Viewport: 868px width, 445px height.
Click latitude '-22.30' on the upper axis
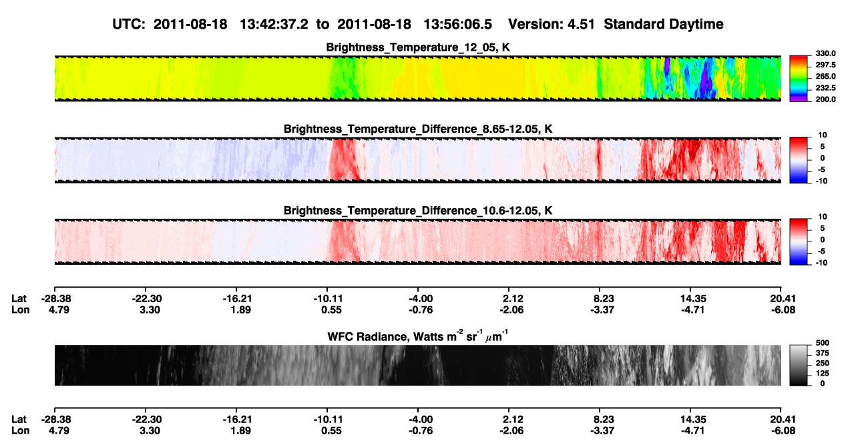[146, 299]
